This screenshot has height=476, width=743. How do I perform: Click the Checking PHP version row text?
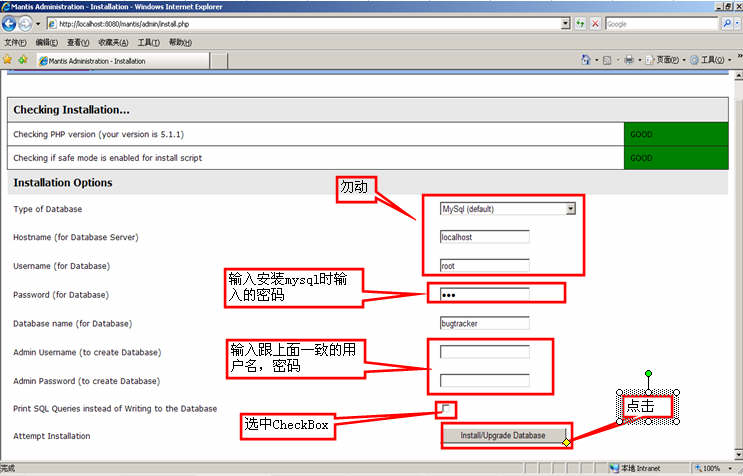99,135
